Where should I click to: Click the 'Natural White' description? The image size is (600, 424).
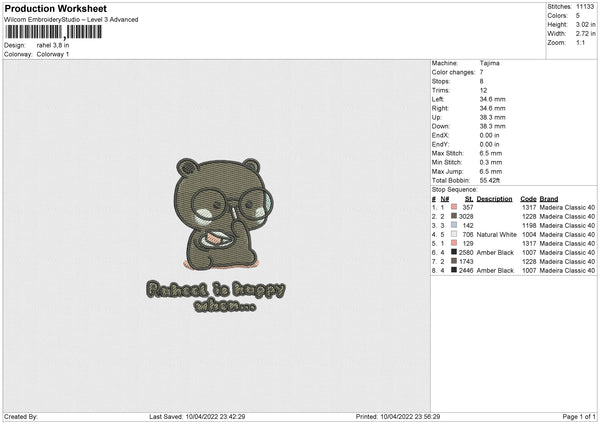(497, 235)
